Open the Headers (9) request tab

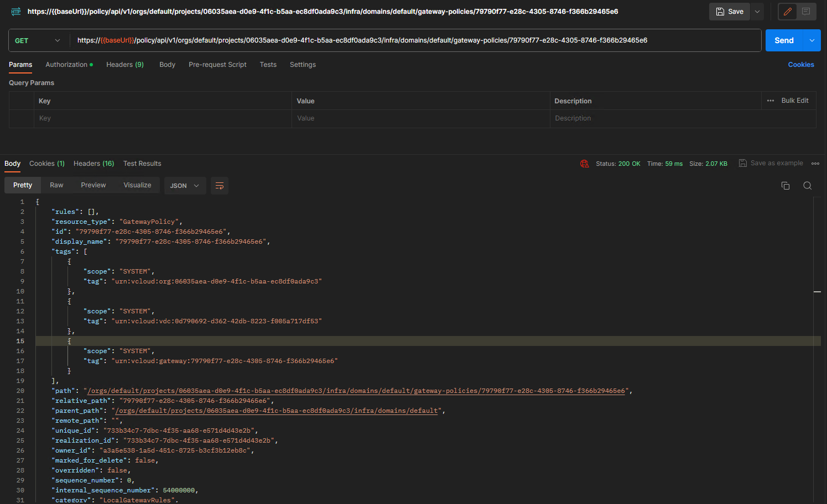124,65
